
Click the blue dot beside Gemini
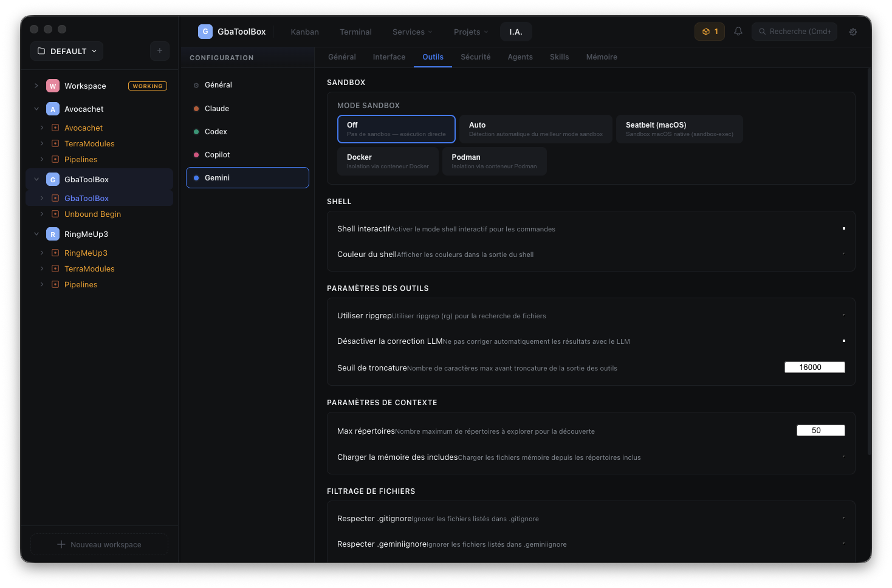(x=196, y=178)
